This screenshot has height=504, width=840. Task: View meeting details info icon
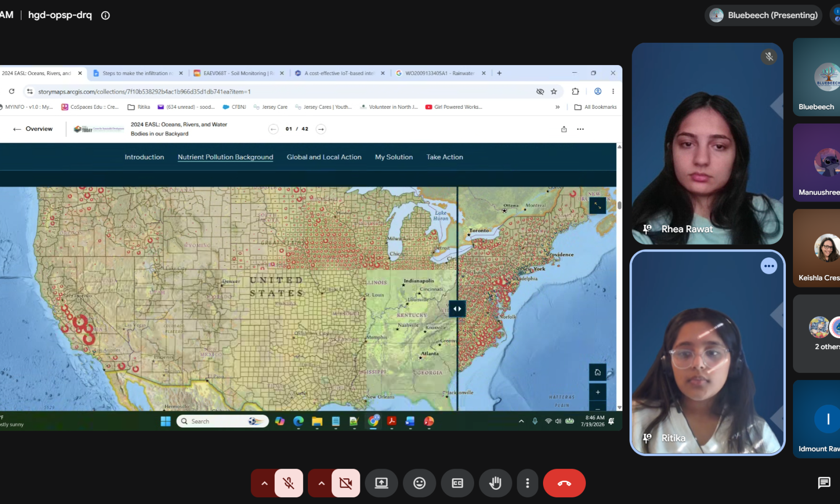105,16
